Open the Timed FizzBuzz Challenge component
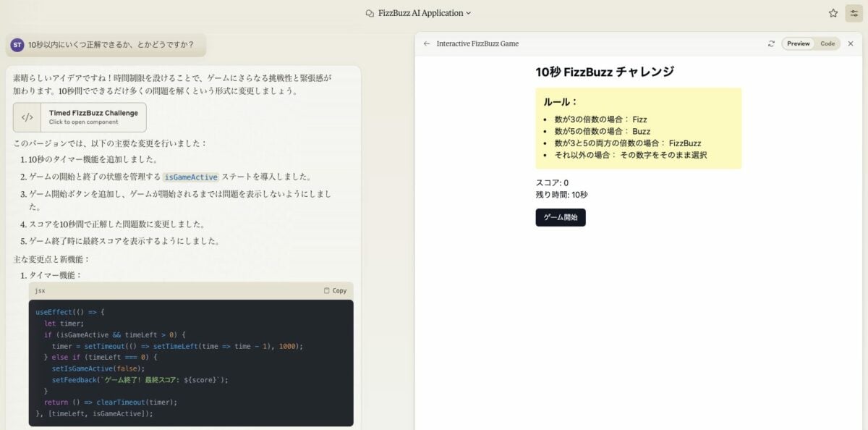Screen dimensions: 868x430 coord(93,117)
